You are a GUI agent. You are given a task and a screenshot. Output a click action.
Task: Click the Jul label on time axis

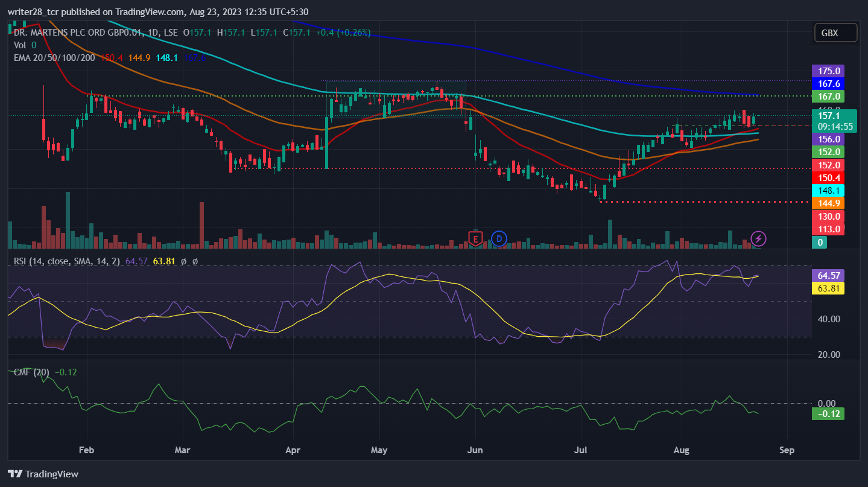[581, 450]
